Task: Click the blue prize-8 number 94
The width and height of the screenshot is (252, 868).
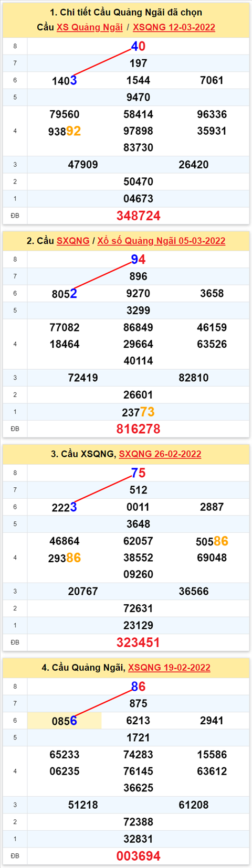Action: pos(138,259)
